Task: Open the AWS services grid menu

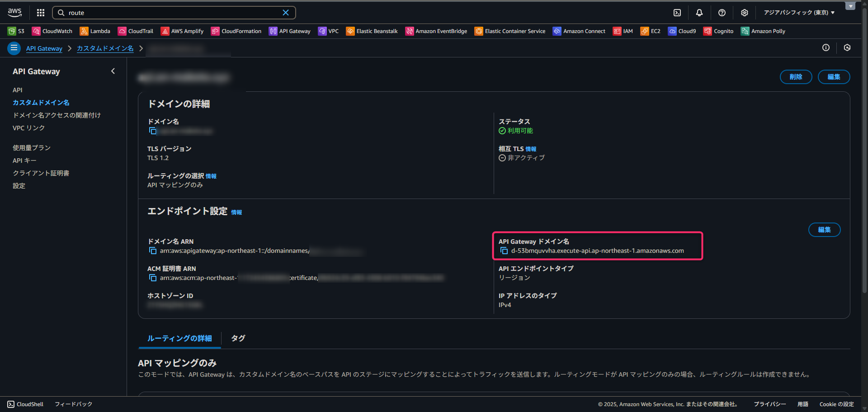Action: pyautogui.click(x=41, y=13)
